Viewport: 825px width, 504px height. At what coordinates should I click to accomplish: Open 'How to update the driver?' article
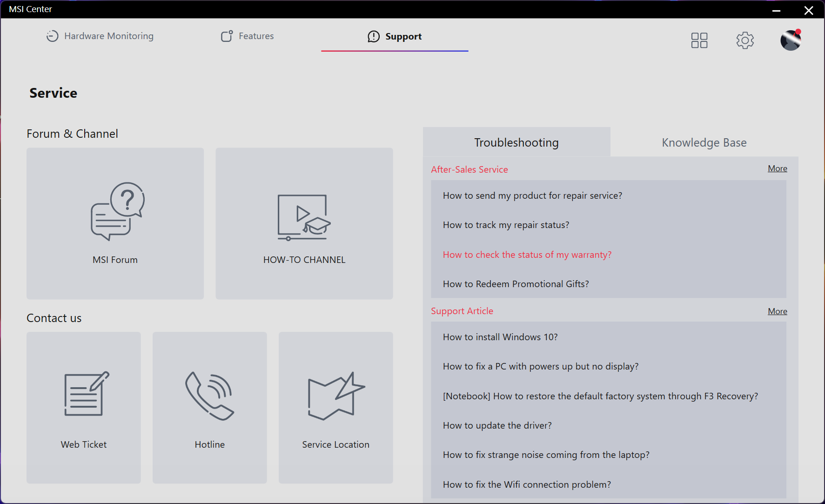(609, 425)
